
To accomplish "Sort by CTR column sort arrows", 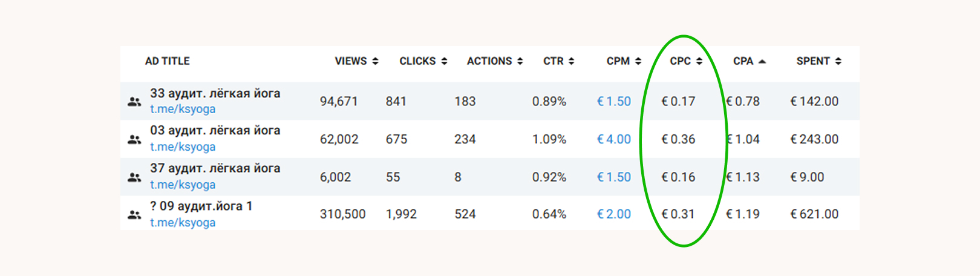I will [x=571, y=61].
